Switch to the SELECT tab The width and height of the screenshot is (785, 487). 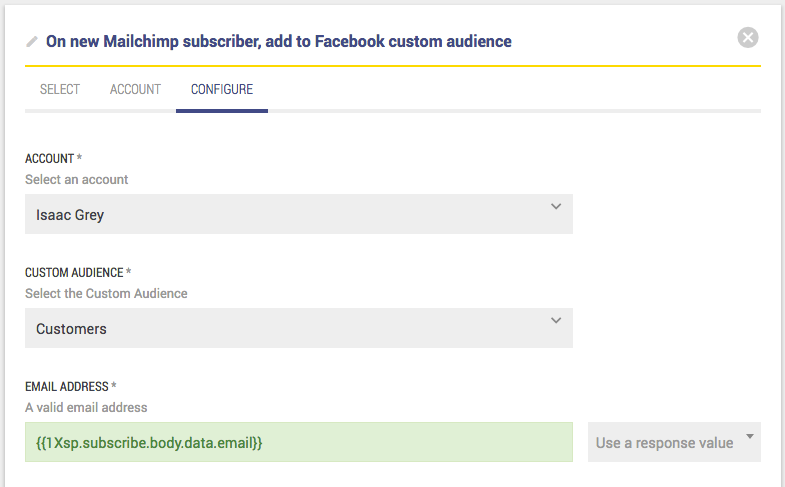[60, 89]
